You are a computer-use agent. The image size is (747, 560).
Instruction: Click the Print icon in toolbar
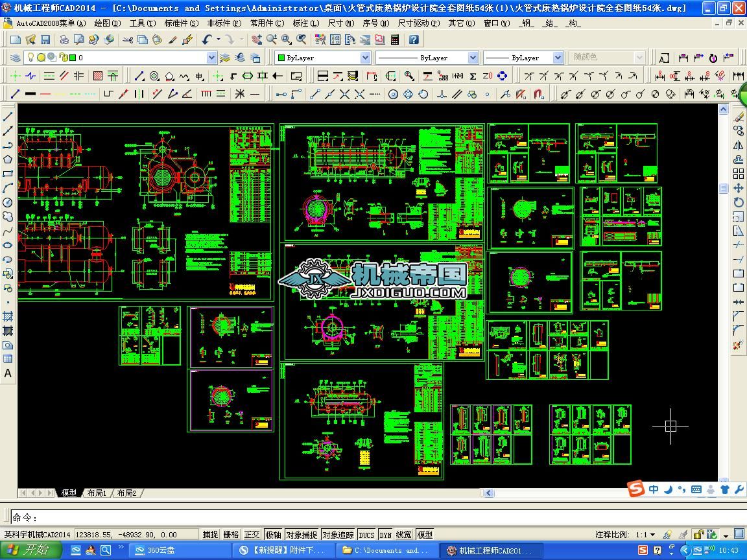point(64,40)
